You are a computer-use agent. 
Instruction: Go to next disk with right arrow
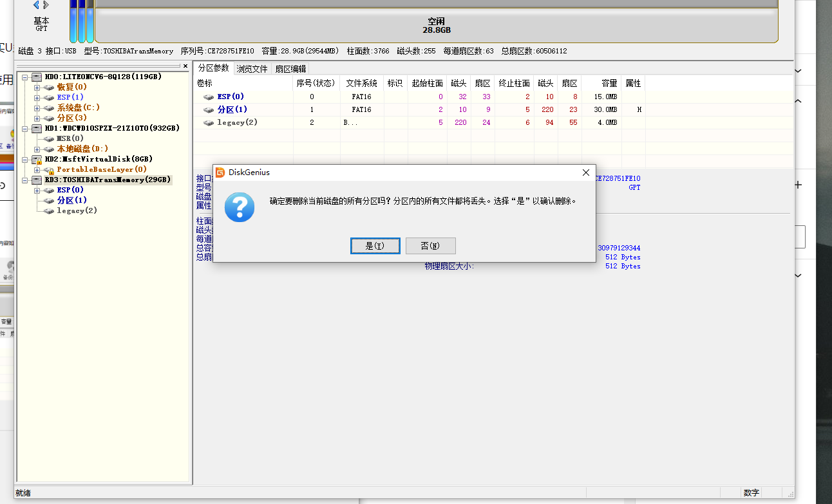[46, 5]
